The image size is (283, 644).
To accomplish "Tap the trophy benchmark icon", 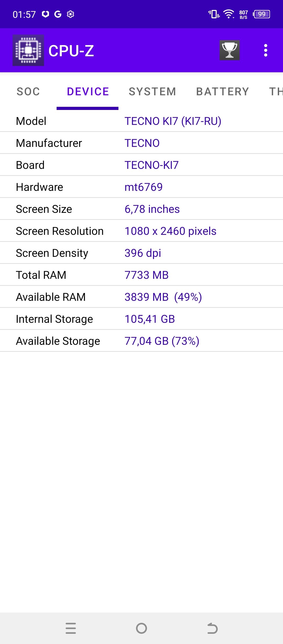I will click(230, 50).
